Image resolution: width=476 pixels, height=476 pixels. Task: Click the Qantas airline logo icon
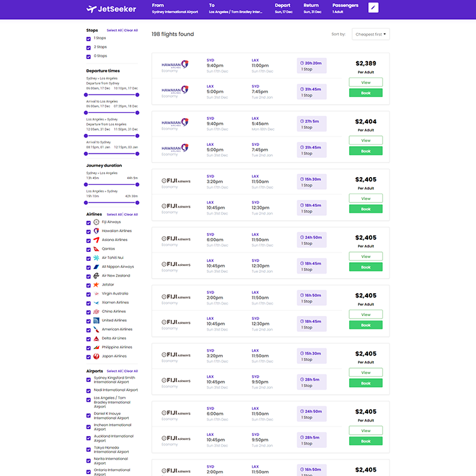[96, 249]
